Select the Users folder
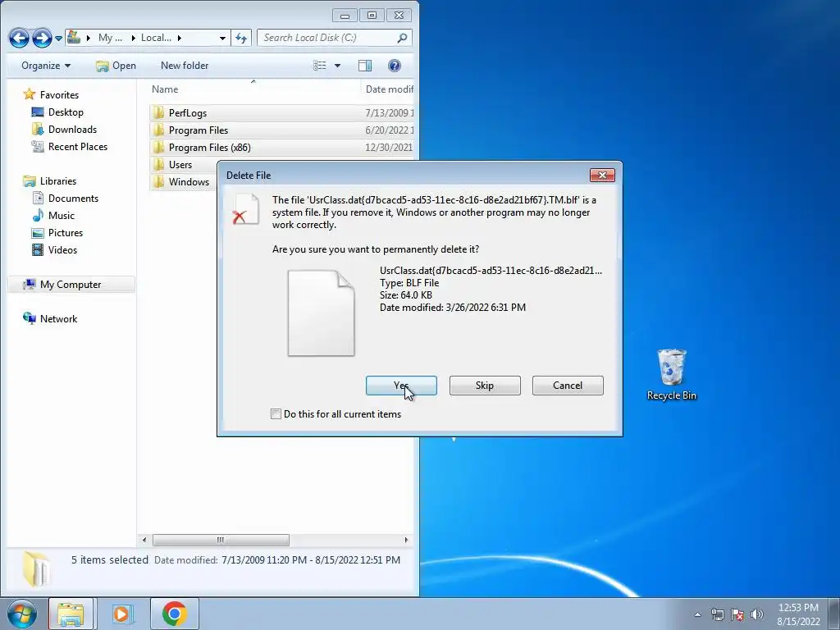Screen dimensions: 840x630 182,164
